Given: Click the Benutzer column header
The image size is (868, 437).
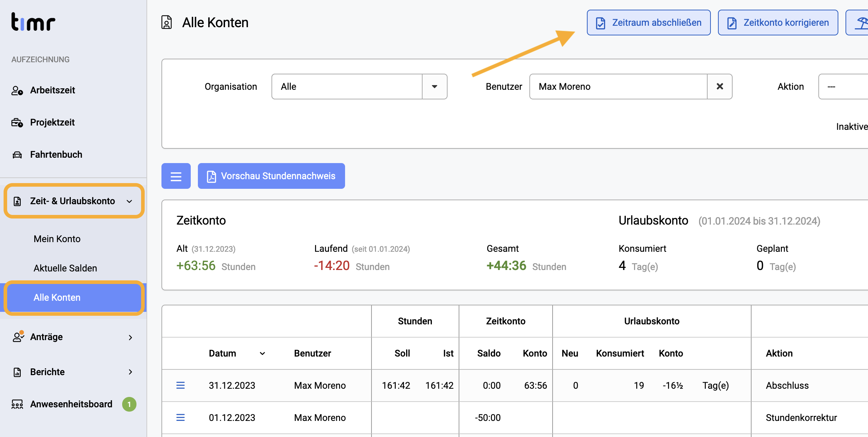Looking at the screenshot, I should point(313,354).
